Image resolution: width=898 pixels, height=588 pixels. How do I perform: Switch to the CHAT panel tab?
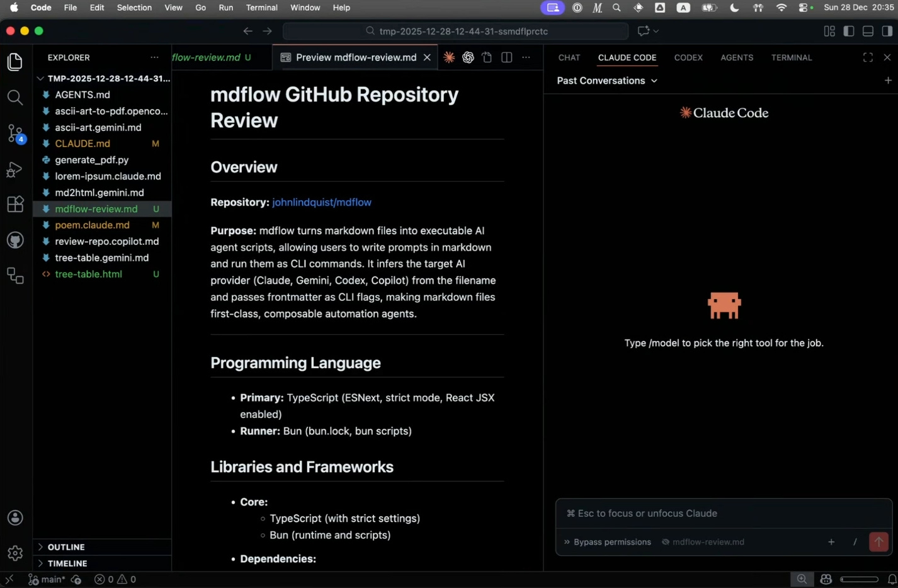tap(569, 57)
